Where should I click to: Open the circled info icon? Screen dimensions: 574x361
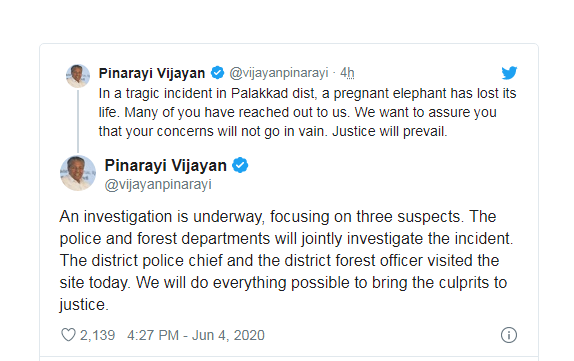point(509,335)
